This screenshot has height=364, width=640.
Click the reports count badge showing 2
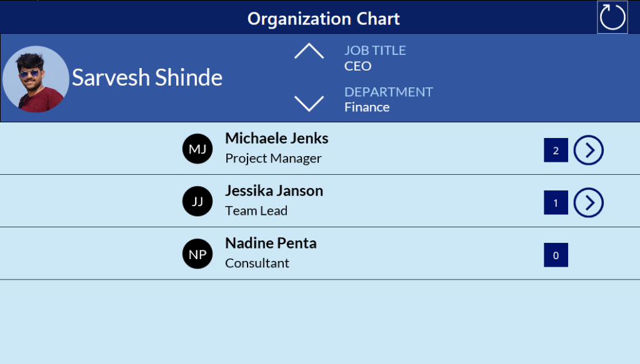click(x=556, y=150)
